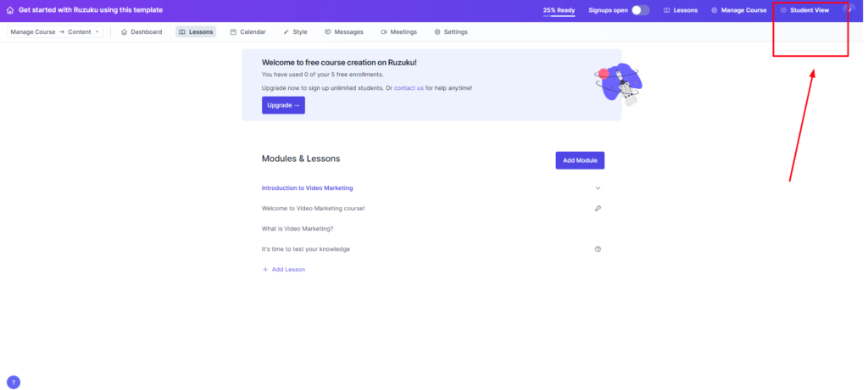
Task: Collapse the Introduction to Video Marketing module
Action: 598,187
